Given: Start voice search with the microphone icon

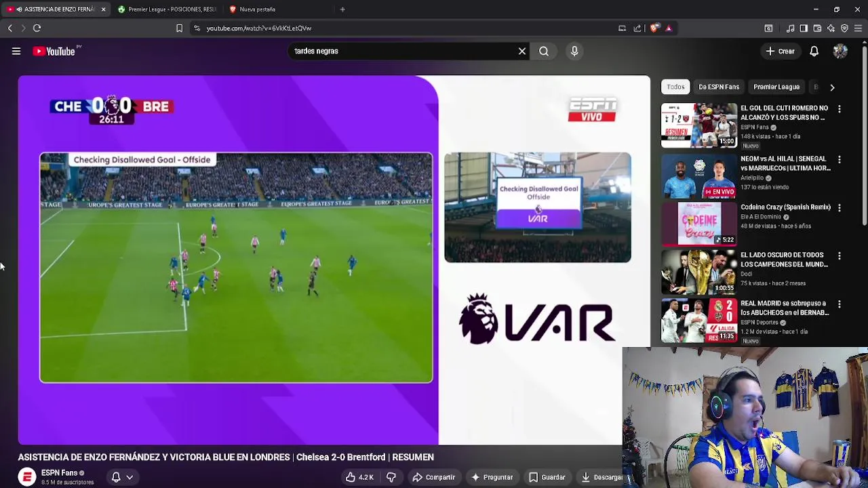Looking at the screenshot, I should 574,51.
